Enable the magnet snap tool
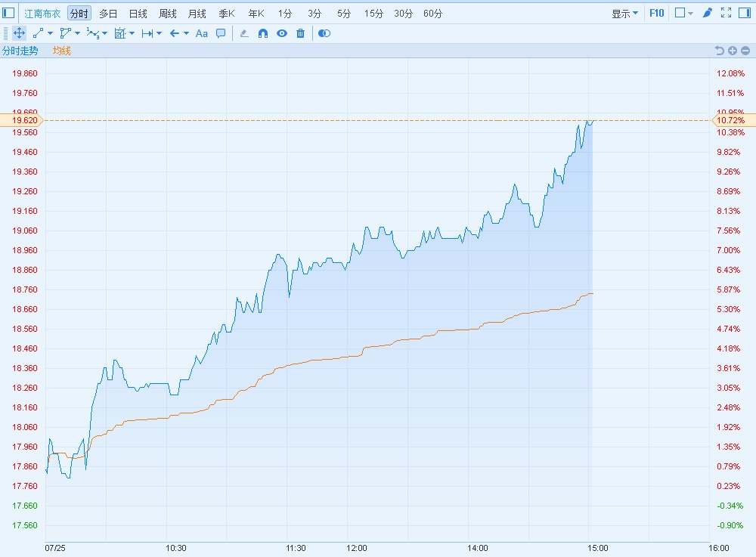 tap(263, 33)
